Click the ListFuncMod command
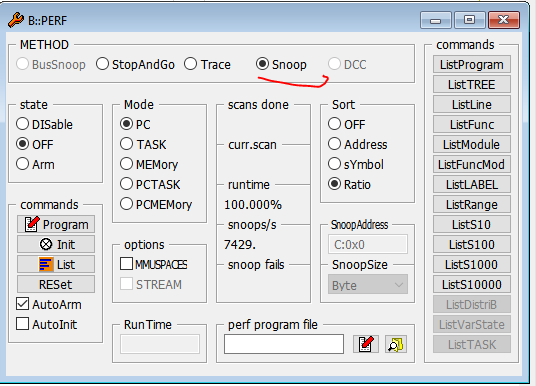This screenshot has height=386, width=536. coord(472,164)
